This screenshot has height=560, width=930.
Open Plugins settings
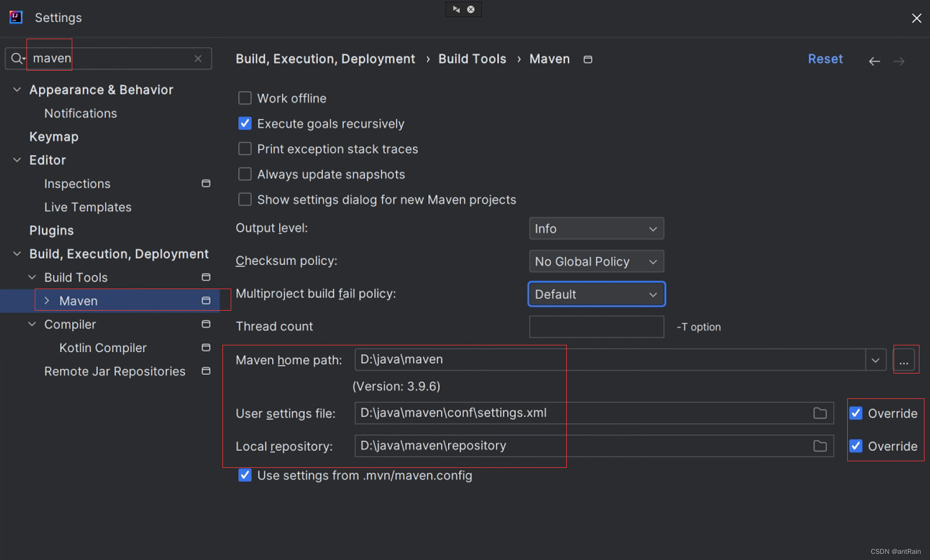[x=51, y=231]
